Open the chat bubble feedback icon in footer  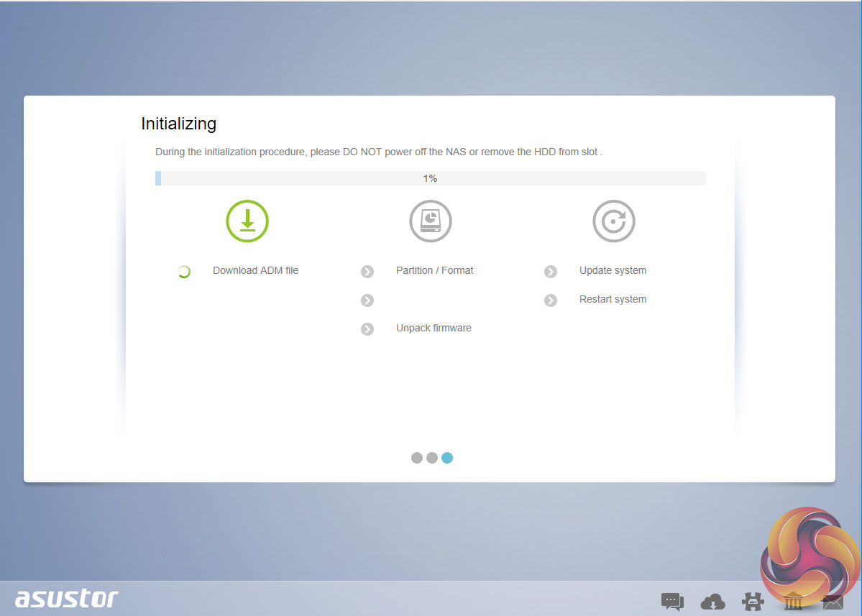tap(672, 602)
